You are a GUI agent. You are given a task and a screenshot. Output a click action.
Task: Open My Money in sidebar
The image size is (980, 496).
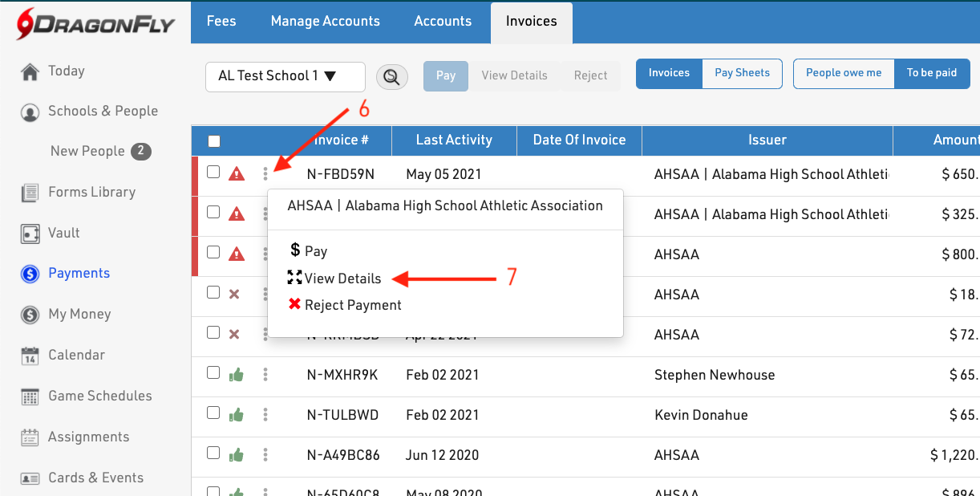[x=79, y=314]
